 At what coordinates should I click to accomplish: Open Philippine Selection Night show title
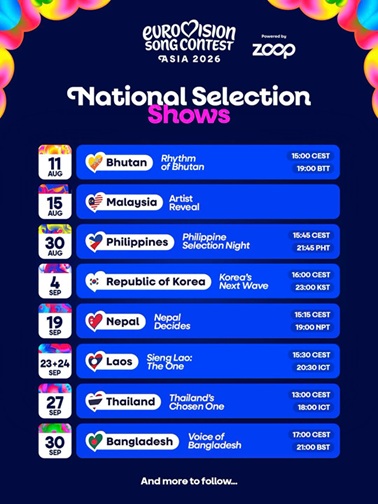pyautogui.click(x=216, y=242)
